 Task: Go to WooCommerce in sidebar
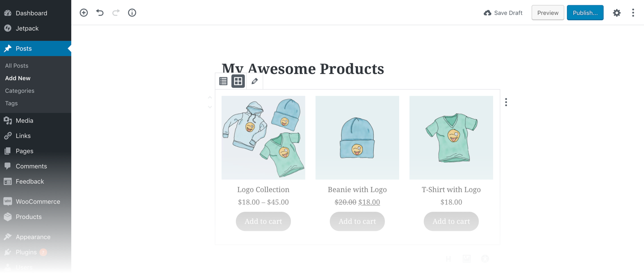pos(38,201)
